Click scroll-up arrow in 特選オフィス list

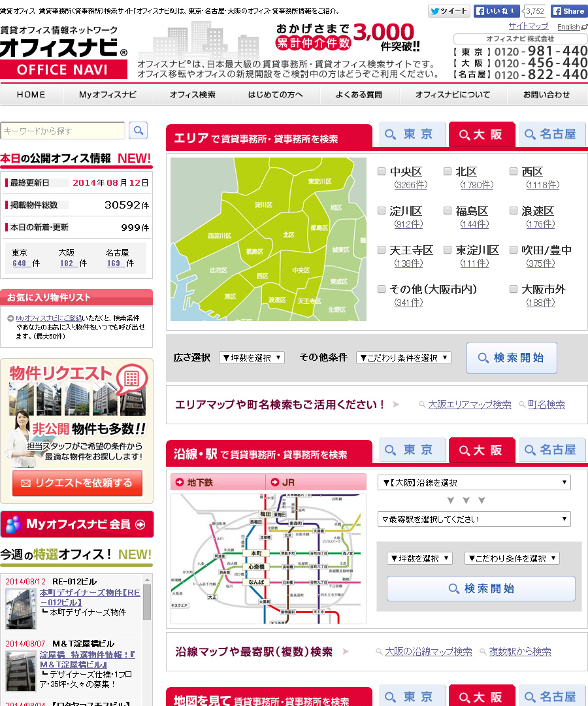tap(147, 579)
